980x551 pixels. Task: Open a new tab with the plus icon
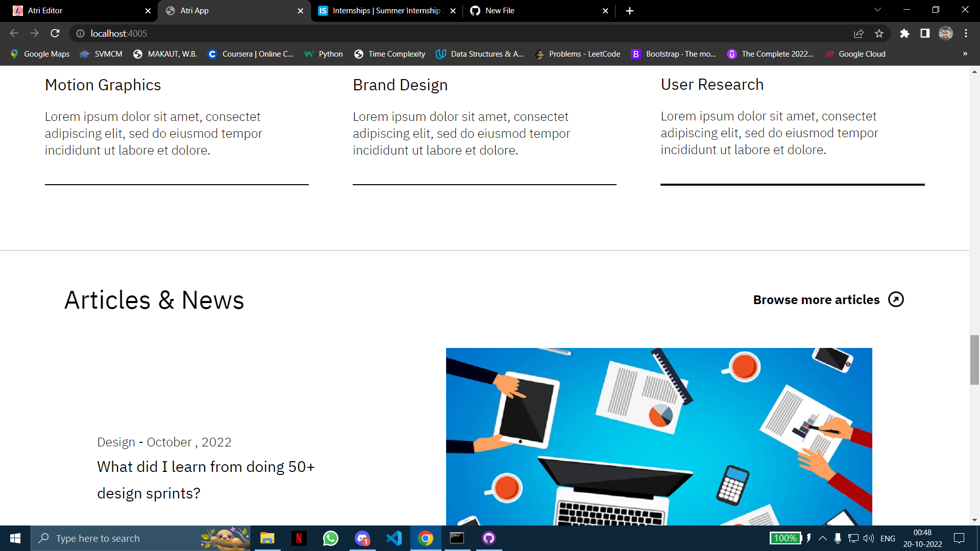629,11
